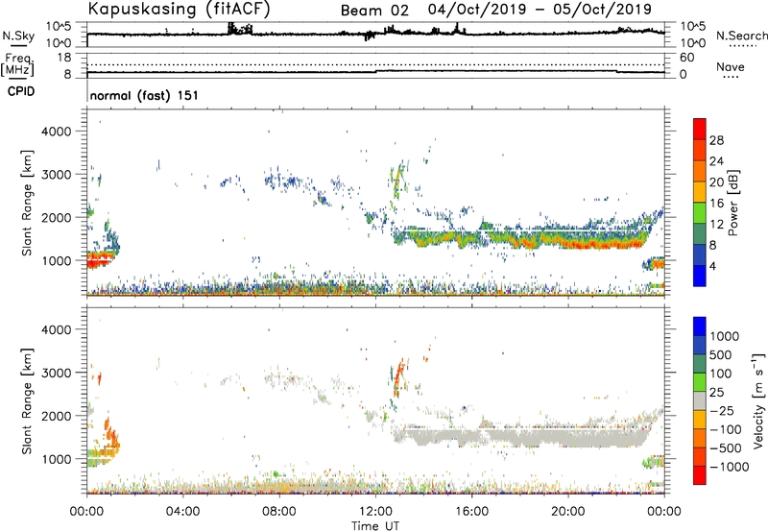Click the 'Kapuskasing (fitACF)' title text
The width and height of the screenshot is (768, 532).
[179, 9]
